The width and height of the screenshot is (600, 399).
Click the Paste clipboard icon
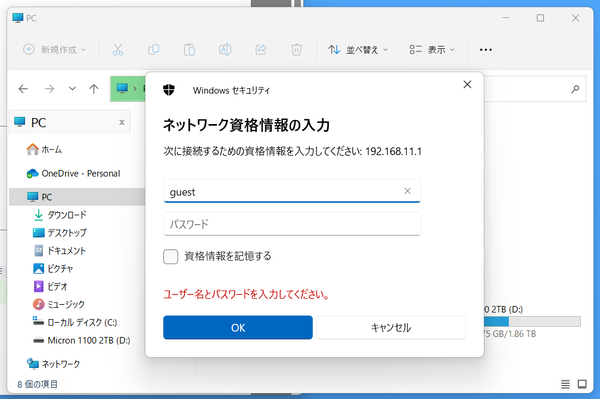(189, 50)
